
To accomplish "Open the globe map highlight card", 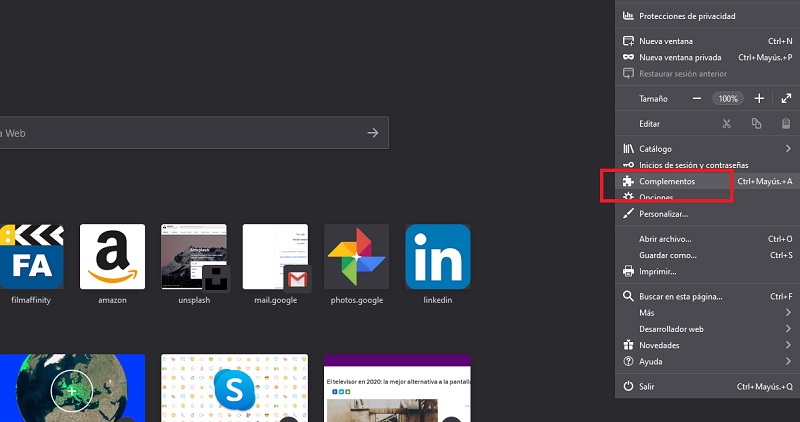I will click(72, 388).
